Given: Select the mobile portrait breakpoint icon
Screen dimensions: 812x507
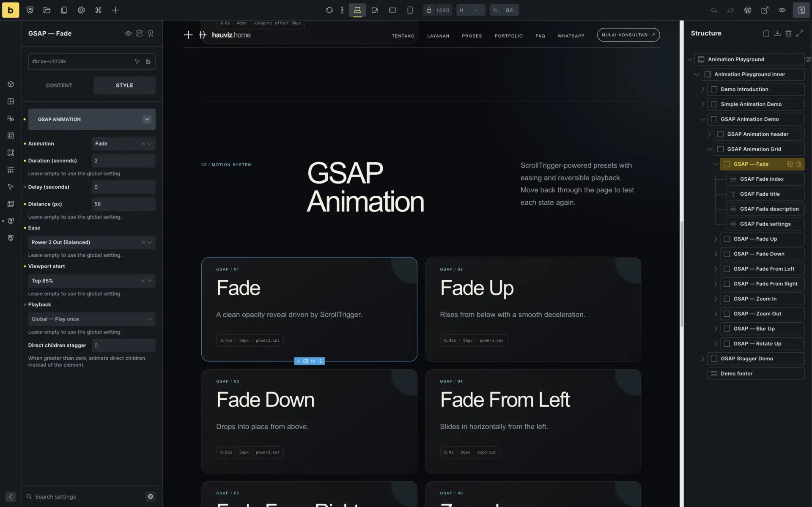Looking at the screenshot, I should pos(410,10).
